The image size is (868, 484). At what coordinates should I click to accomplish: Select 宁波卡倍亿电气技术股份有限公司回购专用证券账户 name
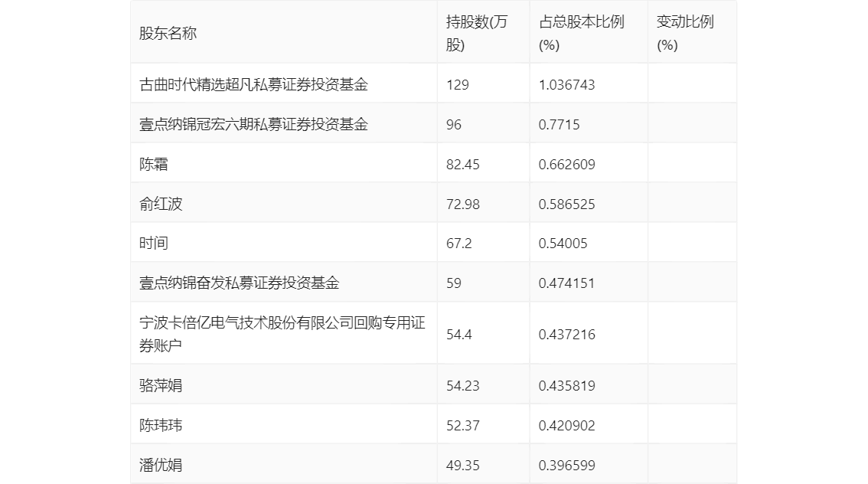[x=282, y=334]
